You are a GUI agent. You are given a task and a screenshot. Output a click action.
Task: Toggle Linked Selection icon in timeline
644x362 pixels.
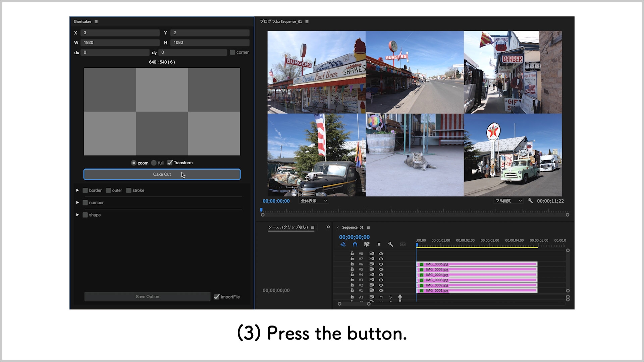pyautogui.click(x=367, y=244)
